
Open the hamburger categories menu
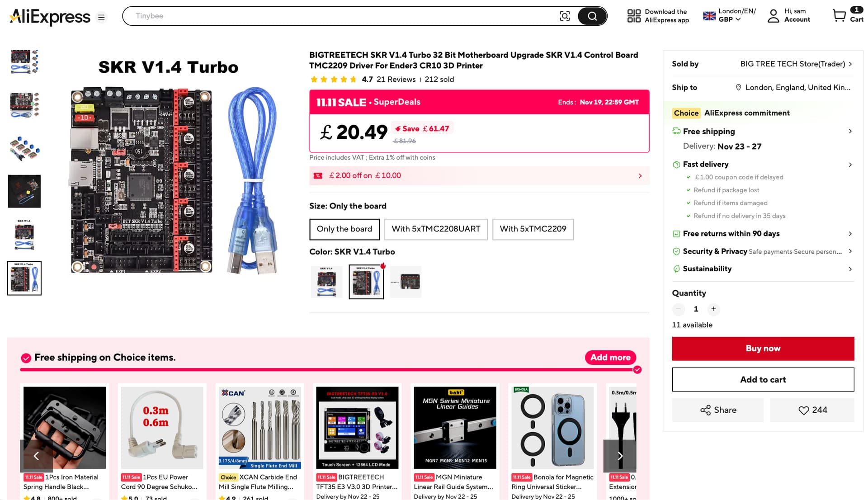[x=101, y=17]
